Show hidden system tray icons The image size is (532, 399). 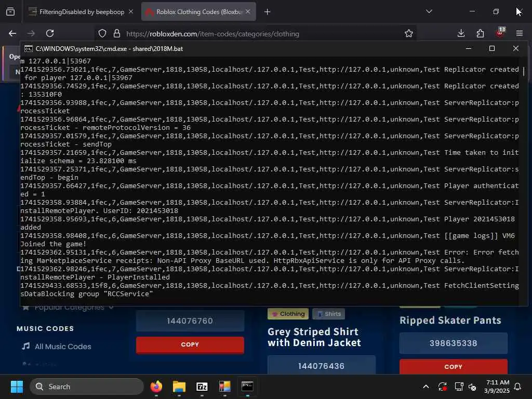point(426,387)
